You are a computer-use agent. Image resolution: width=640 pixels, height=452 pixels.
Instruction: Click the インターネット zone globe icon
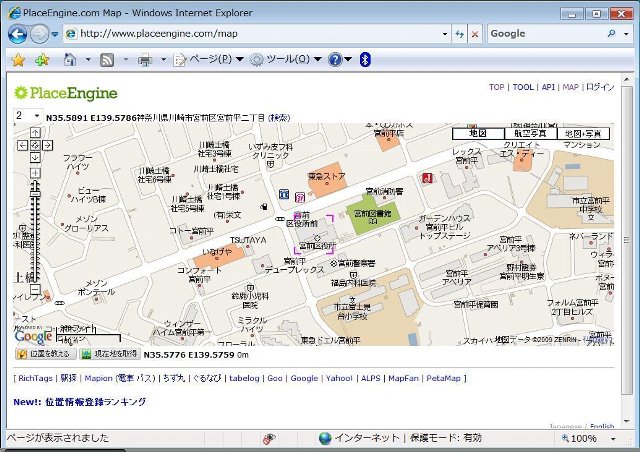[325, 439]
